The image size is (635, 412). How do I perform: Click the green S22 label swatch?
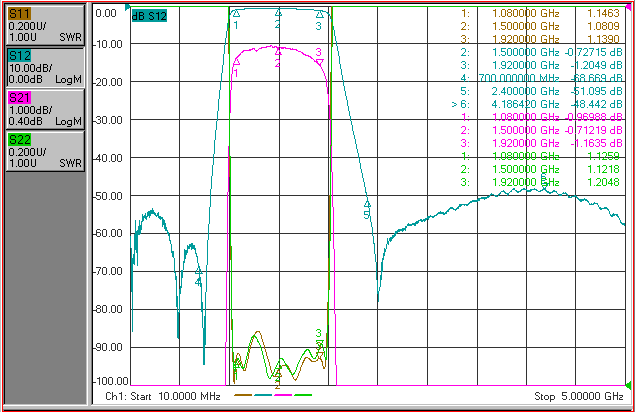19,140
